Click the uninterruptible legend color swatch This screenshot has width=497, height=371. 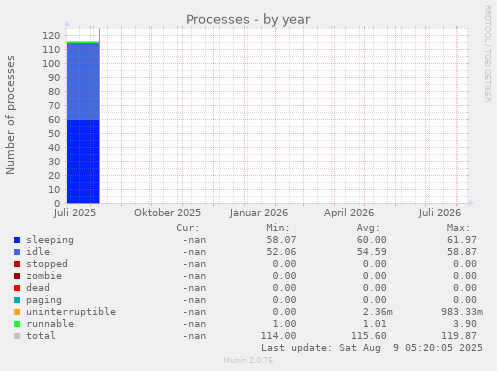pyautogui.click(x=17, y=312)
